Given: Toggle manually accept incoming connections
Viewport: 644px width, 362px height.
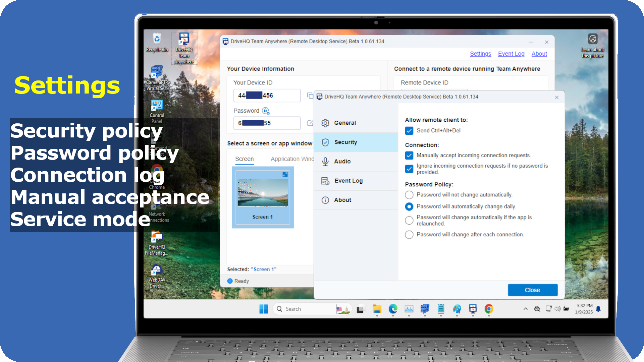Looking at the screenshot, I should 409,155.
